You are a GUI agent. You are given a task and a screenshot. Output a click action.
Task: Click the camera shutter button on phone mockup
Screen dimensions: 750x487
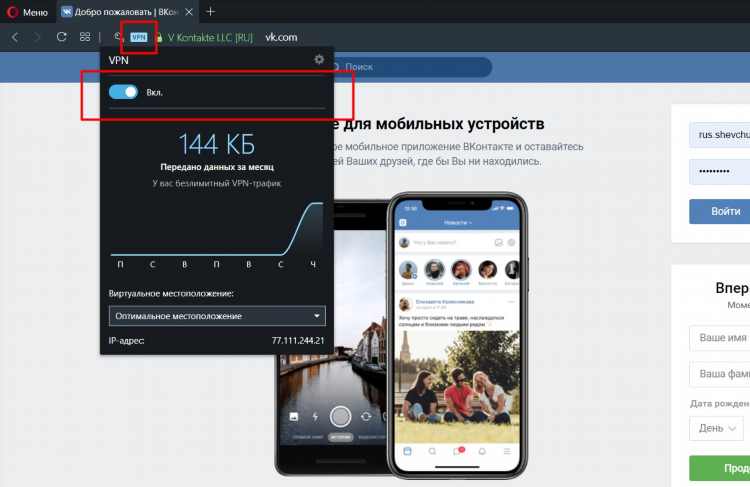tap(341, 416)
